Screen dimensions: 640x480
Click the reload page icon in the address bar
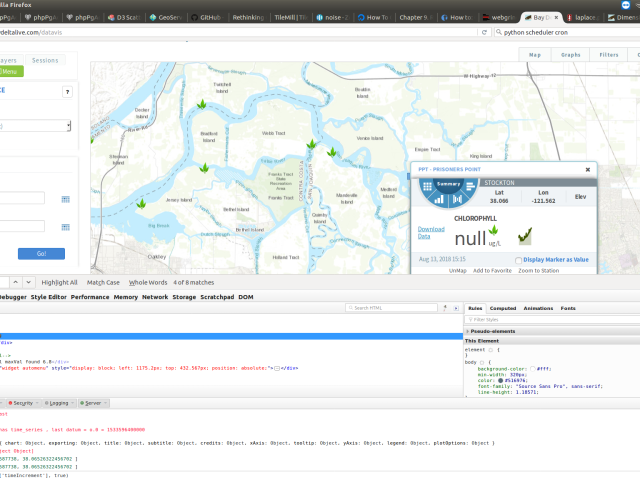tap(484, 32)
